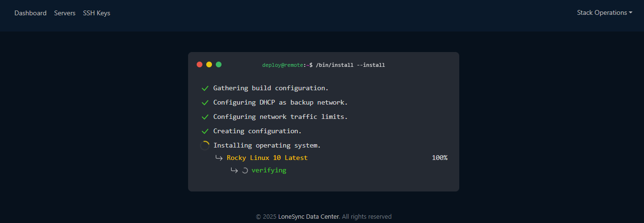Click the Rocky Linux 10 Latest label
This screenshot has width=644, height=223.
point(267,158)
